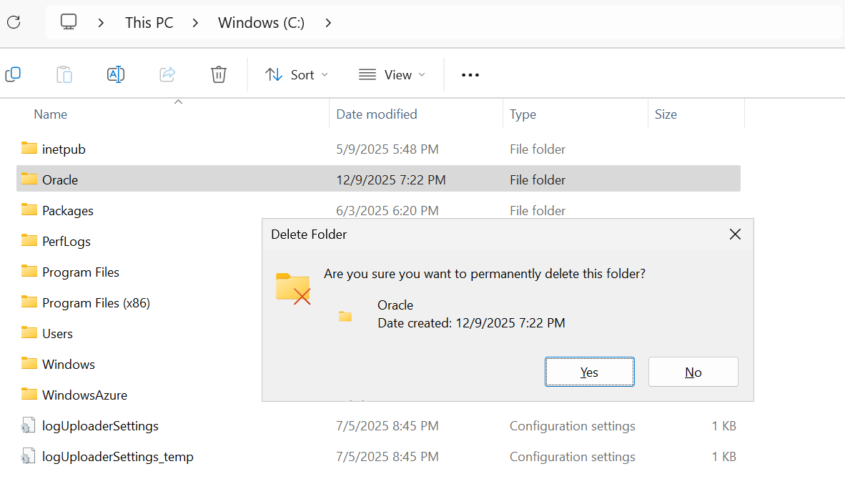Cancel deletion with the No button
The height and width of the screenshot is (504, 845).
693,372
